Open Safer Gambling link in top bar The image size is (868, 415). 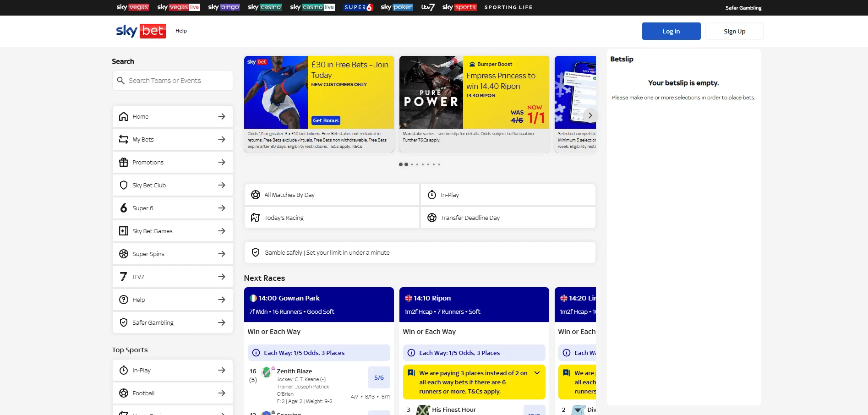point(743,8)
